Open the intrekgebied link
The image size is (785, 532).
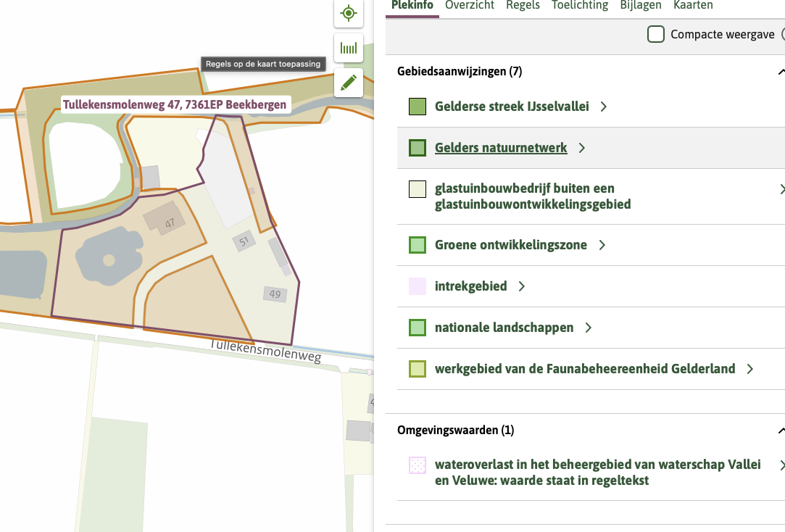tap(470, 286)
